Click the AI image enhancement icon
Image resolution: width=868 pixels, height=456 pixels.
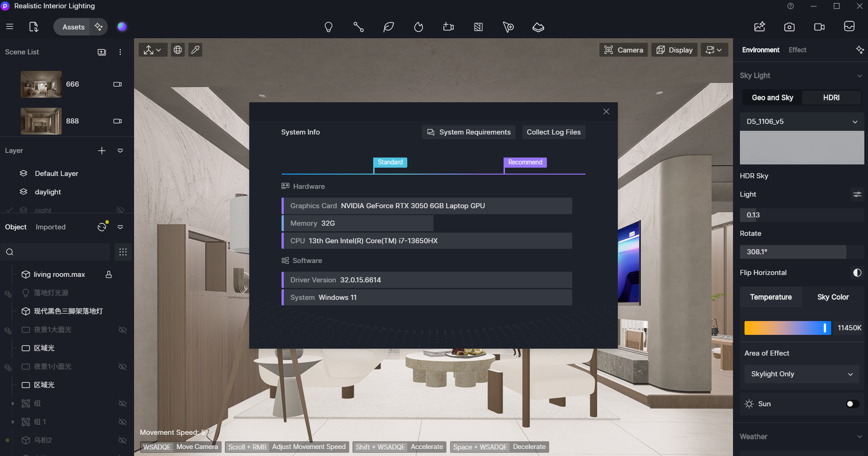click(x=759, y=27)
